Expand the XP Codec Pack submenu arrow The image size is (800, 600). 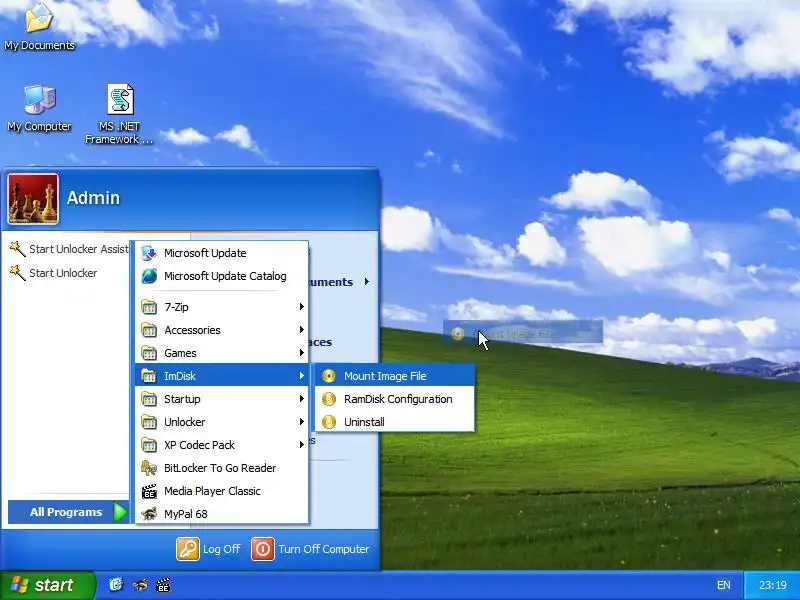tap(302, 444)
